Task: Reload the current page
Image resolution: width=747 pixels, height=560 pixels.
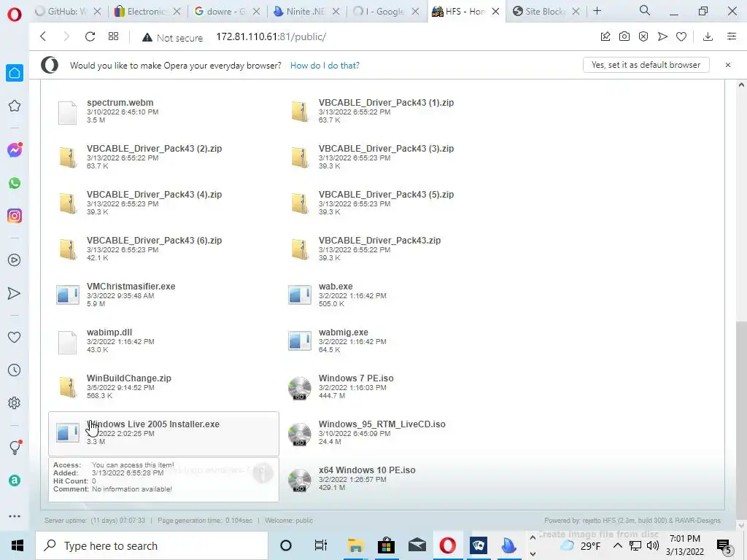Action: click(x=90, y=36)
